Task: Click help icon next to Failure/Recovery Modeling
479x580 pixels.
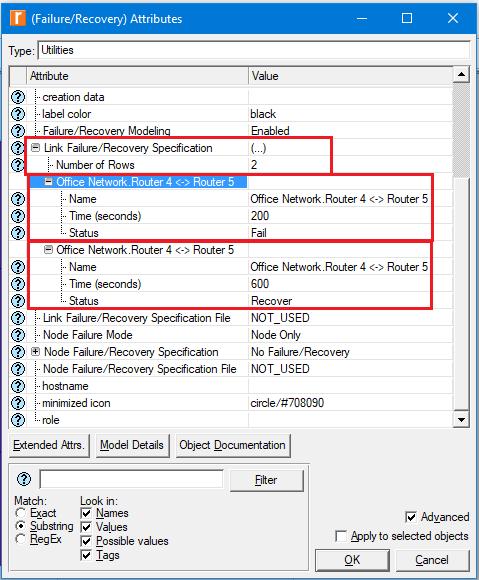Action: 18,131
